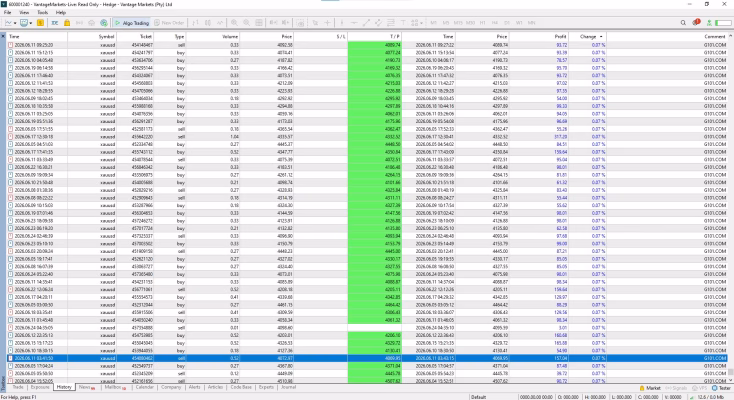734x400 pixels.
Task: Toggle Algo Trading on or off
Action: coord(132,22)
